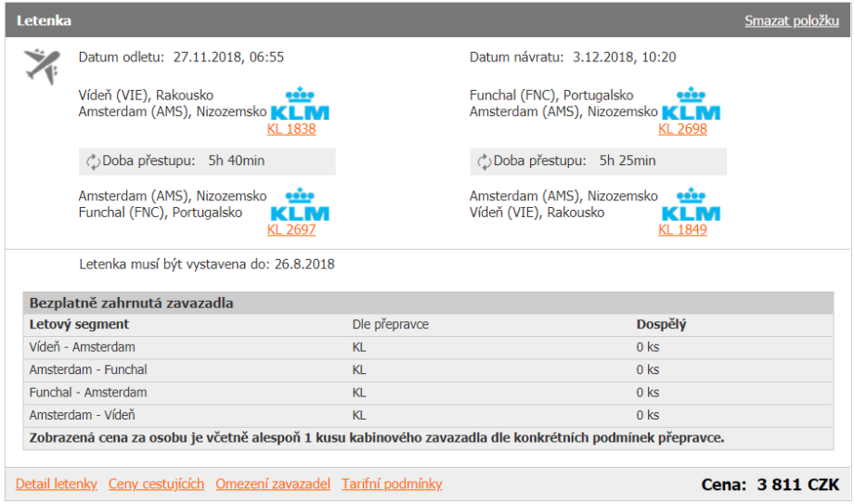
Task: View Omezení zavazadel baggage restrictions
Action: [273, 484]
